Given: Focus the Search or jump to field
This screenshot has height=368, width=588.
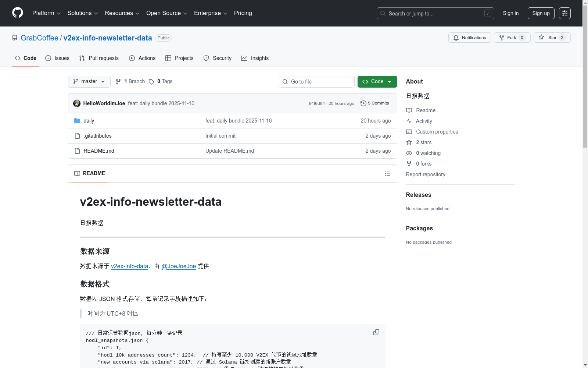Looking at the screenshot, I should [435, 13].
